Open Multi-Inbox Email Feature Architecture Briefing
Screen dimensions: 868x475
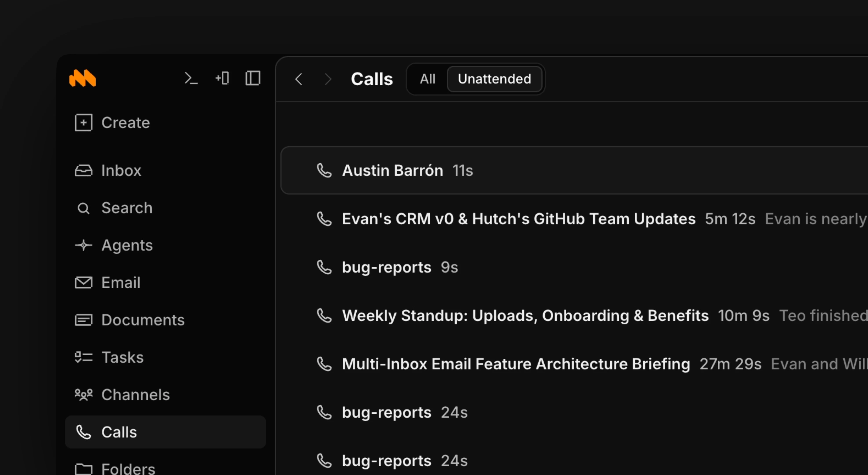tap(574, 364)
